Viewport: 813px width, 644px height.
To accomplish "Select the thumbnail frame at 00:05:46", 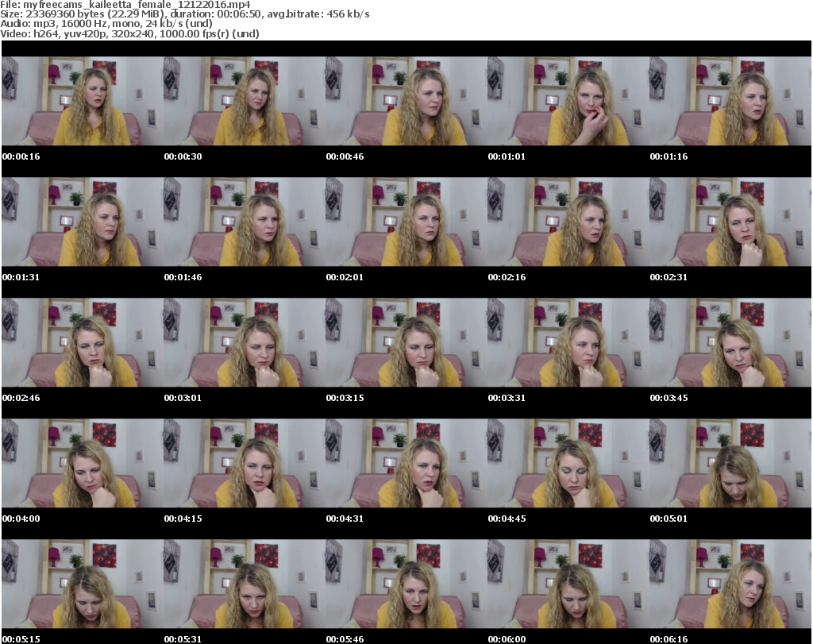I will point(406,584).
